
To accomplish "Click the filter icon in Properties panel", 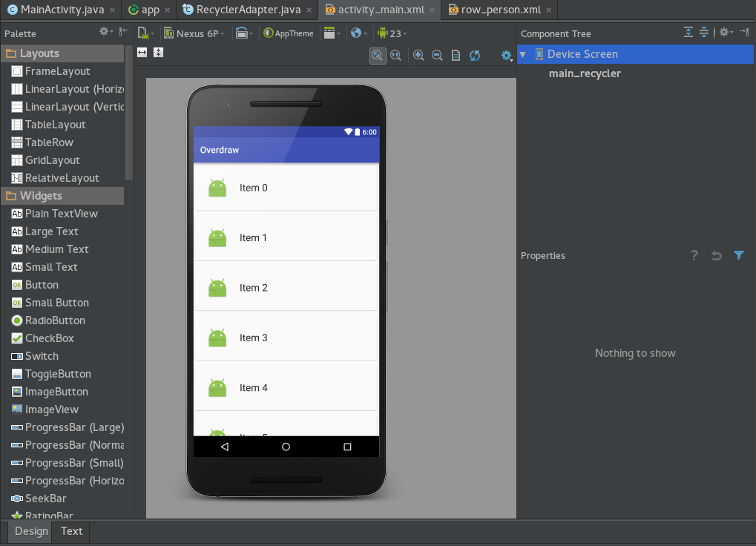I will tap(738, 255).
